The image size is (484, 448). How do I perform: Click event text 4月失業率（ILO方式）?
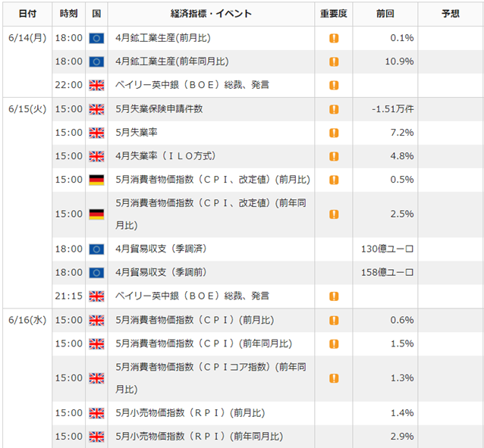165,156
